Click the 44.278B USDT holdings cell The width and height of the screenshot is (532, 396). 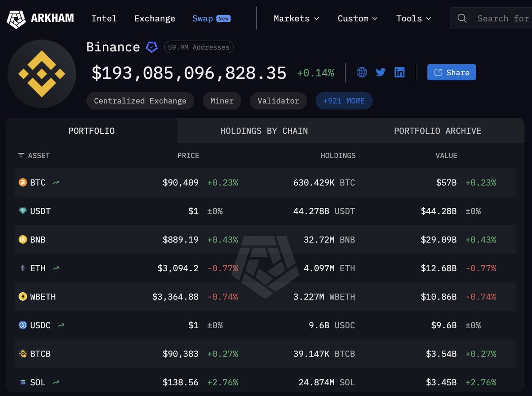pyautogui.click(x=324, y=211)
